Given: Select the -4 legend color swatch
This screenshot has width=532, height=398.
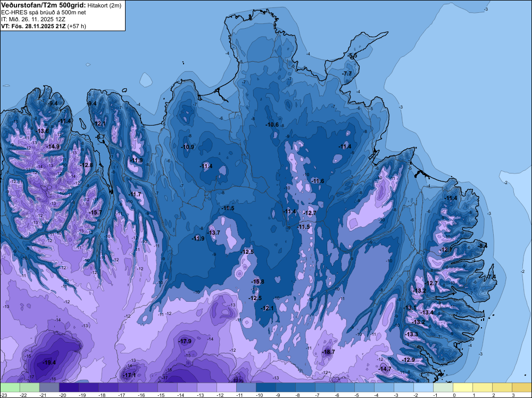Looking at the screenshot, I should pyautogui.click(x=384, y=387).
